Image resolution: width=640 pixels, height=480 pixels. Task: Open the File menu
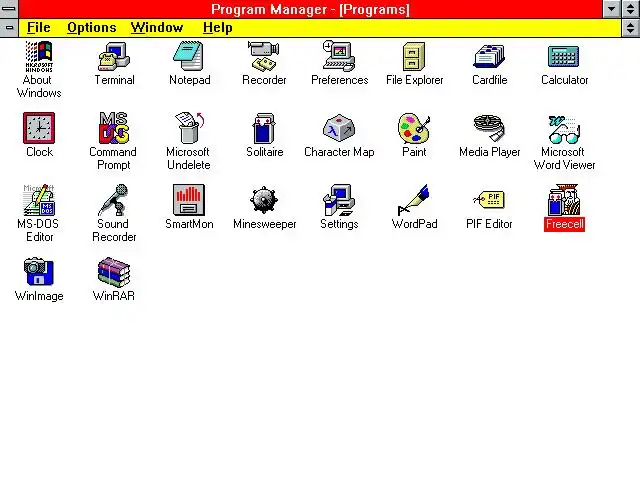point(39,28)
